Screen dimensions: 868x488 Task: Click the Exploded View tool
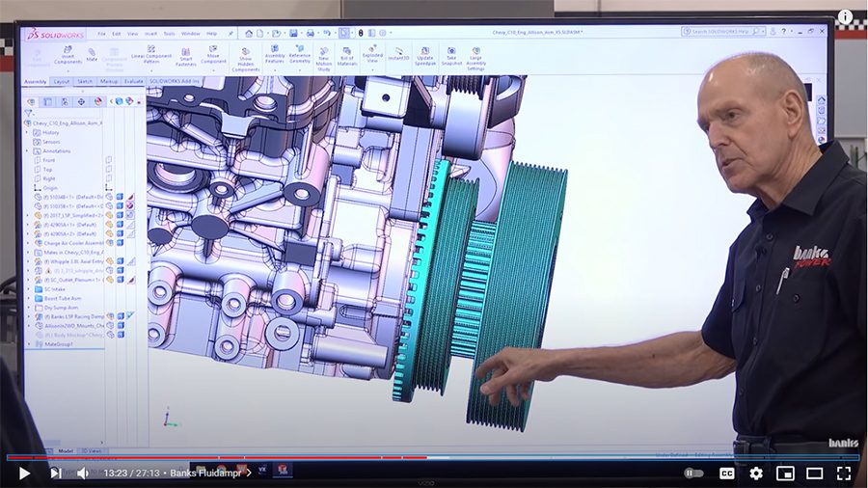(x=372, y=54)
